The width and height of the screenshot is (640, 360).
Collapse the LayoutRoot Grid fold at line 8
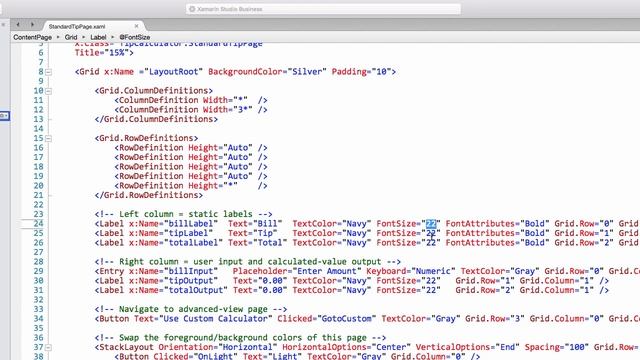[49, 72]
